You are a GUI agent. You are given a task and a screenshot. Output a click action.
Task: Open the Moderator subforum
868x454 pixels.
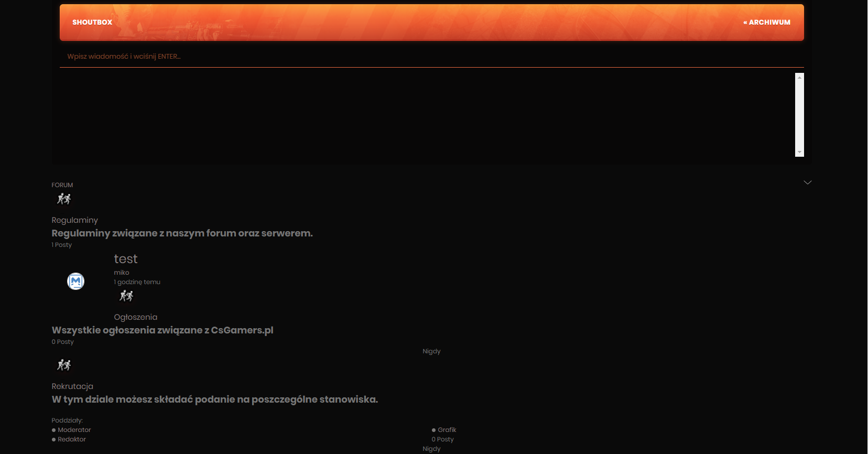pos(74,430)
